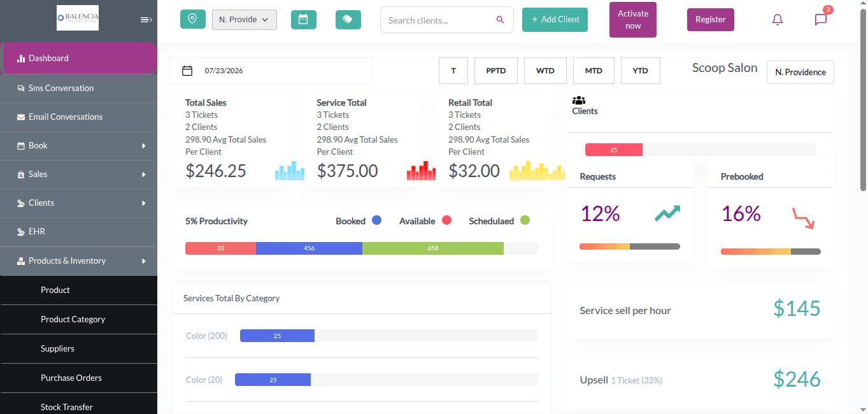Select the YTD date range button

coord(641,71)
